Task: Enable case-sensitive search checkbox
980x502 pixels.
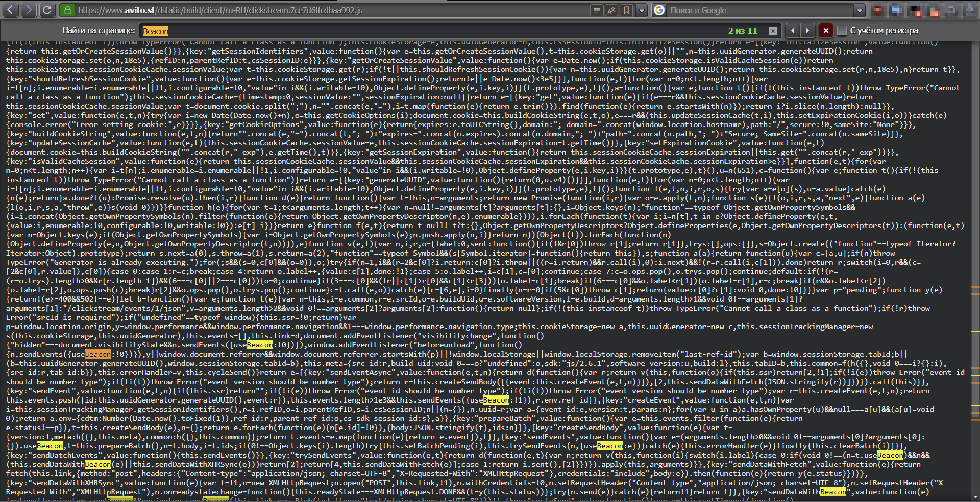Action: 842,31
